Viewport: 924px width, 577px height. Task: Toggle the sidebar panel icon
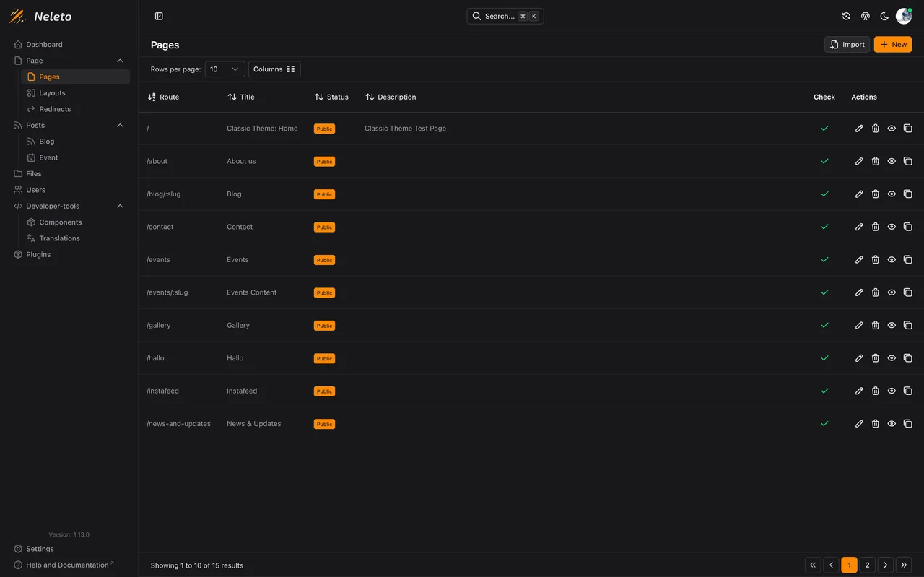tap(159, 16)
